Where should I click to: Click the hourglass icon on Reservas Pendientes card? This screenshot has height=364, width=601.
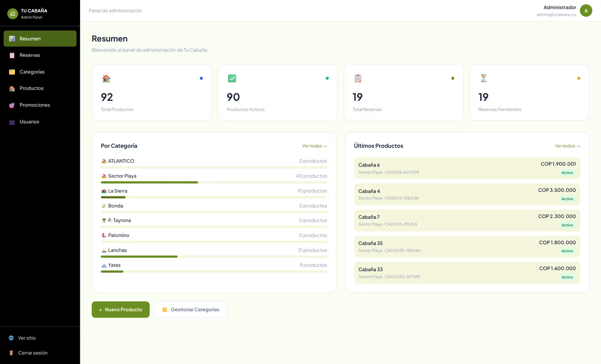484,78
